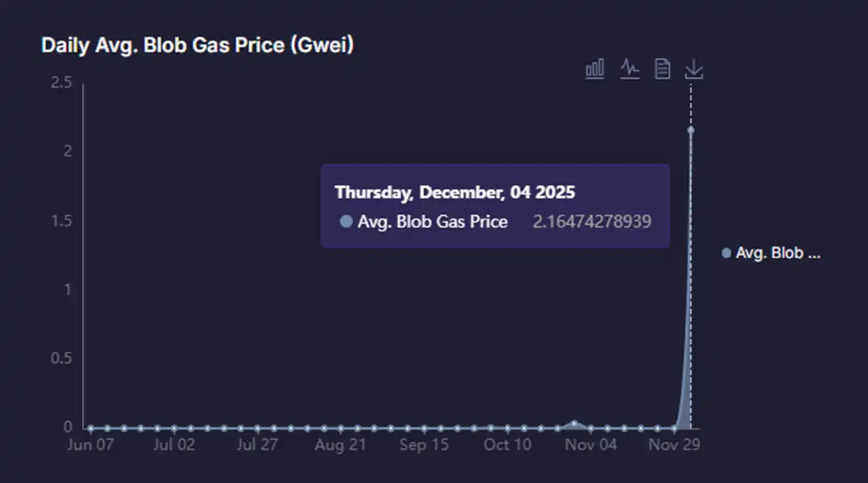Click the 1.5 y-axis label
The image size is (868, 483).
62,221
